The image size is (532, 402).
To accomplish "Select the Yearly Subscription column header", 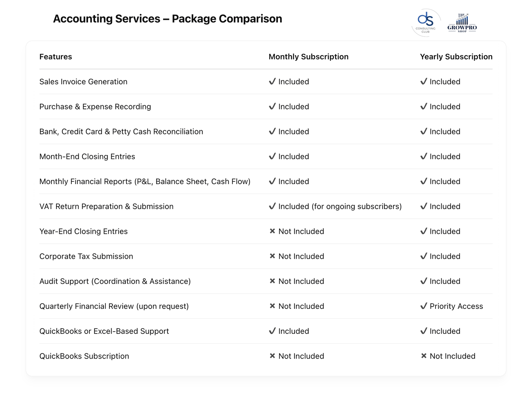I will tap(456, 57).
